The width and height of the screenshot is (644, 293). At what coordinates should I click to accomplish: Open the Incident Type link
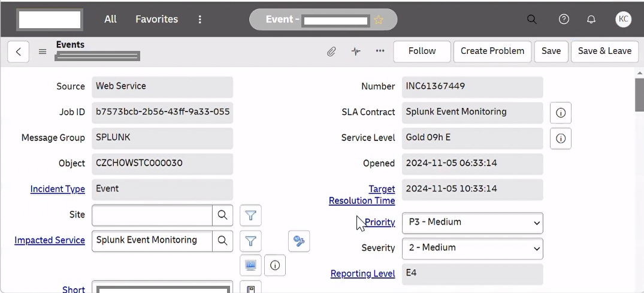pos(58,189)
